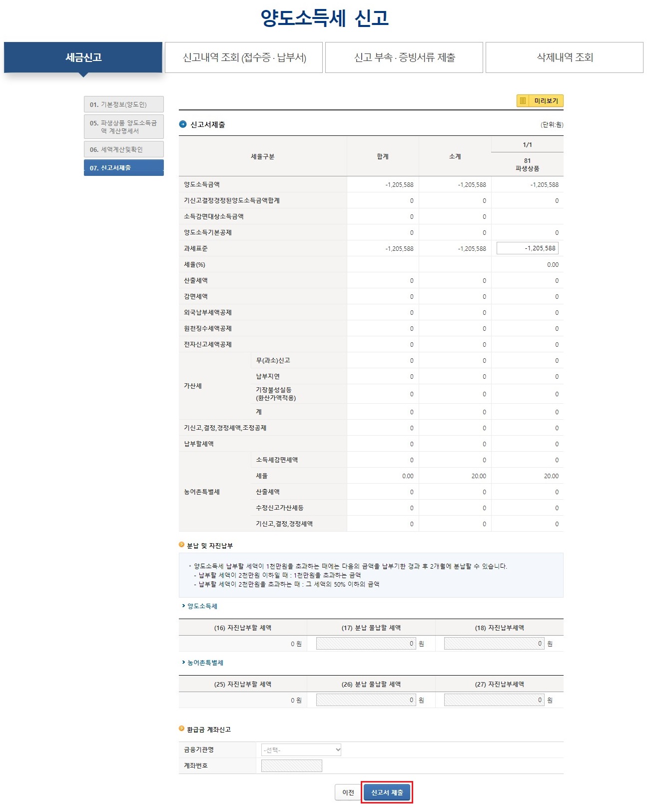The image size is (650, 812).
Task: Click the orange bullet icon beside 환급금 계좌신고
Action: (182, 729)
